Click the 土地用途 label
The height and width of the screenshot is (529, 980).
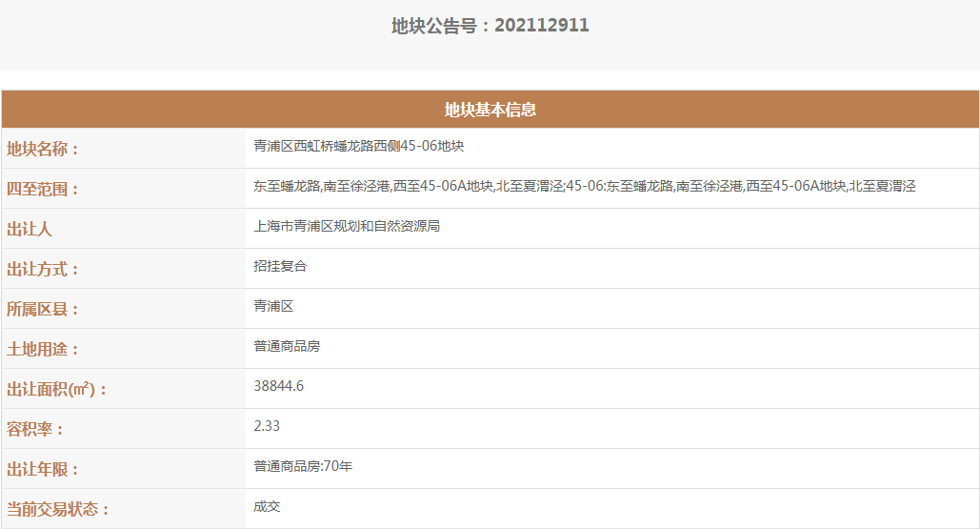tap(43, 349)
